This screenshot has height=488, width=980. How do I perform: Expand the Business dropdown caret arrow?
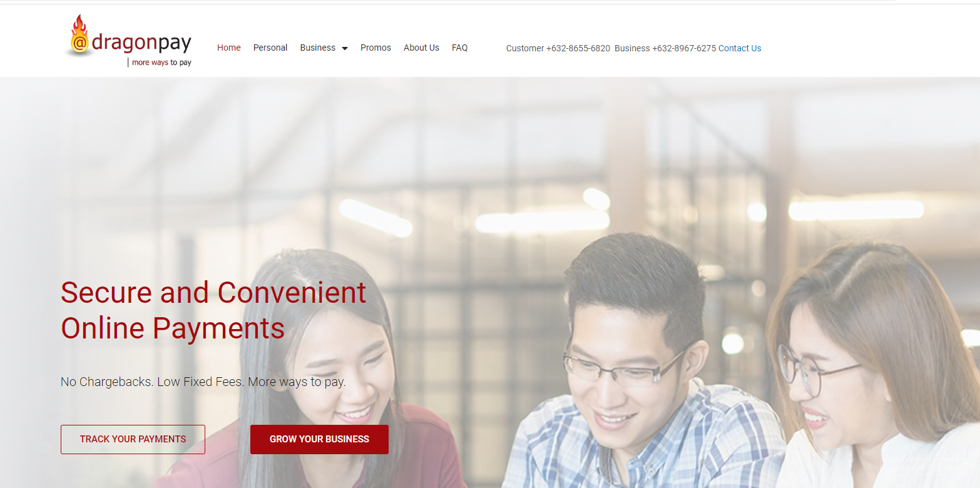[344, 48]
